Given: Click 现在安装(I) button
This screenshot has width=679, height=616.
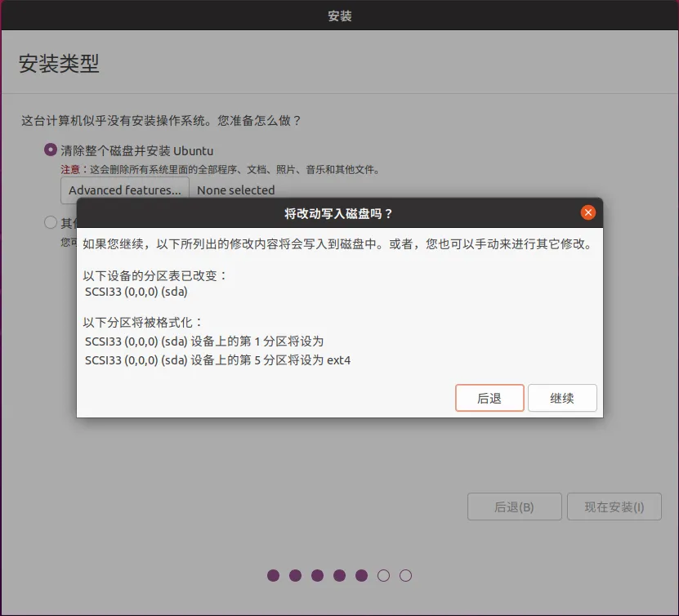Looking at the screenshot, I should [x=614, y=507].
